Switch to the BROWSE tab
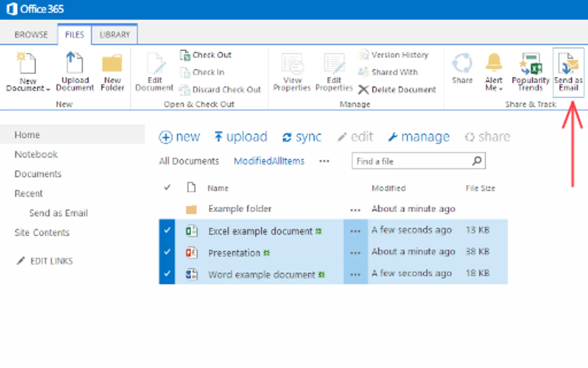 pos(31,35)
